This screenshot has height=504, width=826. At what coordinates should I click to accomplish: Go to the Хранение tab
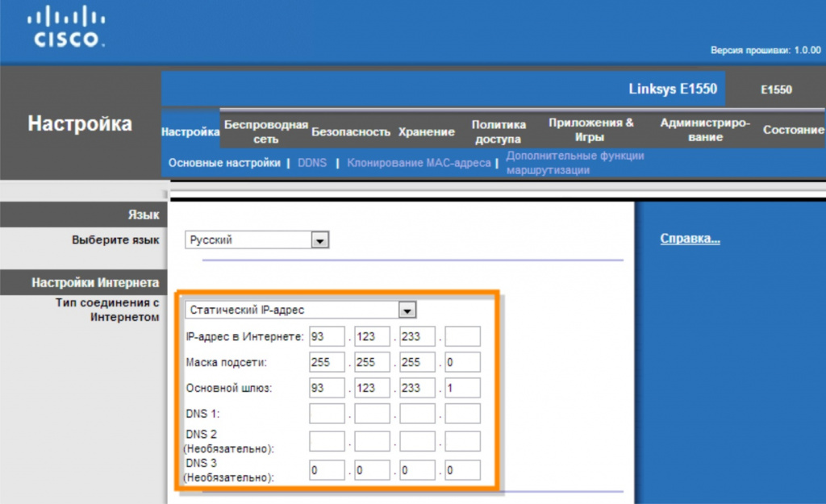coord(426,131)
